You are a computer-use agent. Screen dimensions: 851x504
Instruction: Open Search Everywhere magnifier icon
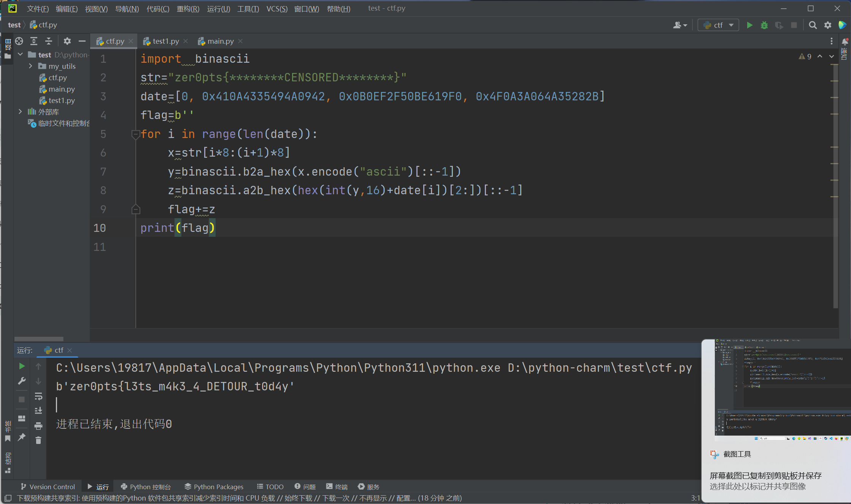tap(813, 25)
